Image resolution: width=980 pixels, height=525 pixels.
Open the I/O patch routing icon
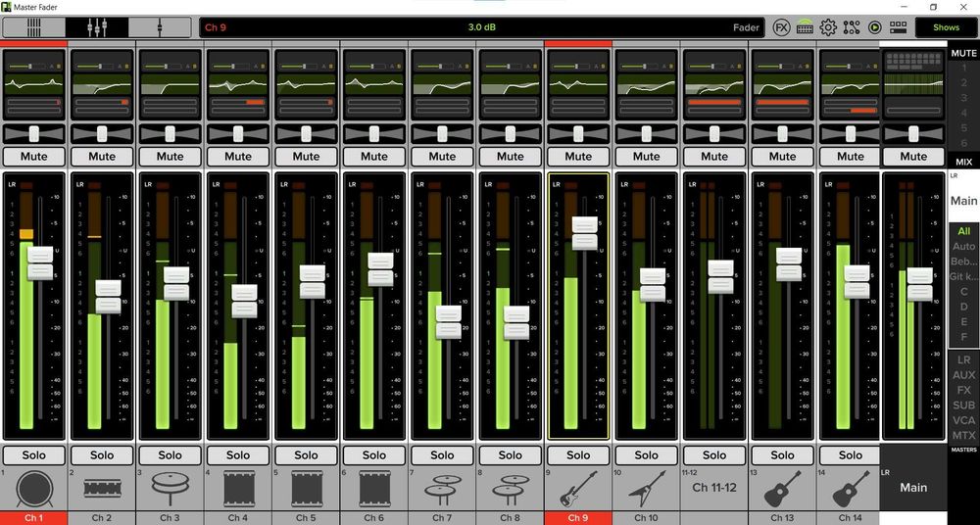[852, 27]
